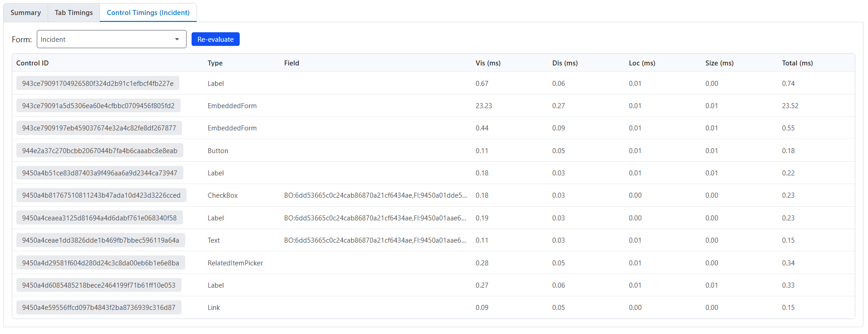
Task: Select control ID 9450a4d29581f604d280d24c3c8da00eb6b1e6e8ba
Action: point(101,263)
